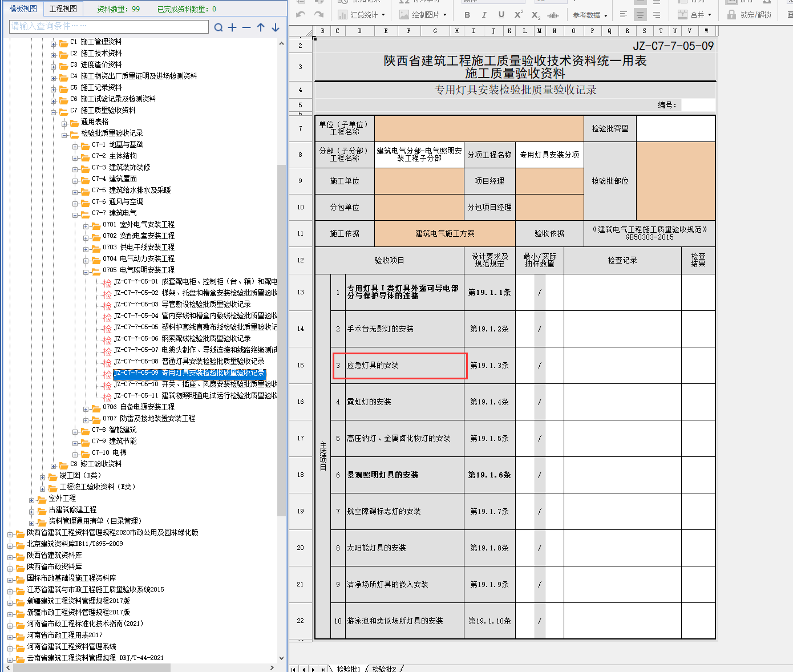Click the 建筑电气施工方案 cell
Image resolution: width=793 pixels, height=672 pixels.
(445, 233)
